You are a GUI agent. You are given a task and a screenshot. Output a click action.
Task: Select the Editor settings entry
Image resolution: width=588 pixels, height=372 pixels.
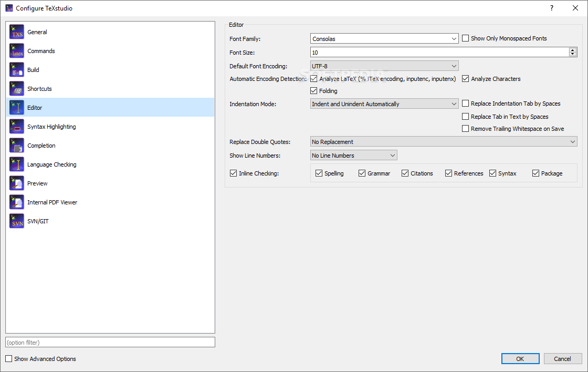pos(110,107)
